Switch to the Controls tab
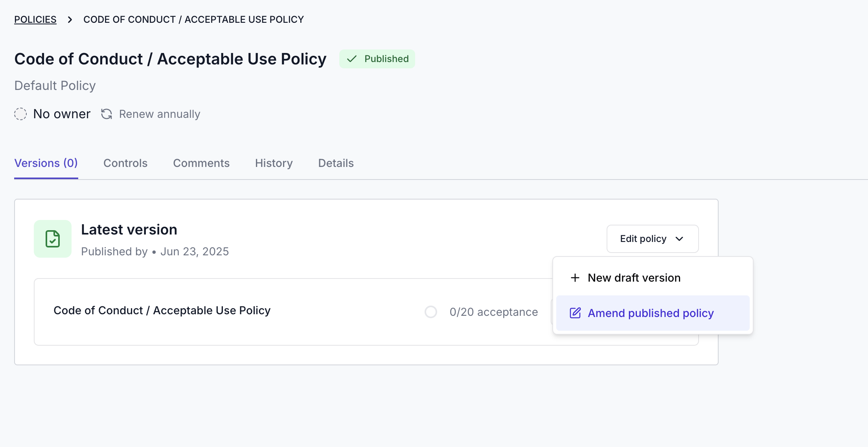The height and width of the screenshot is (447, 868). [125, 163]
